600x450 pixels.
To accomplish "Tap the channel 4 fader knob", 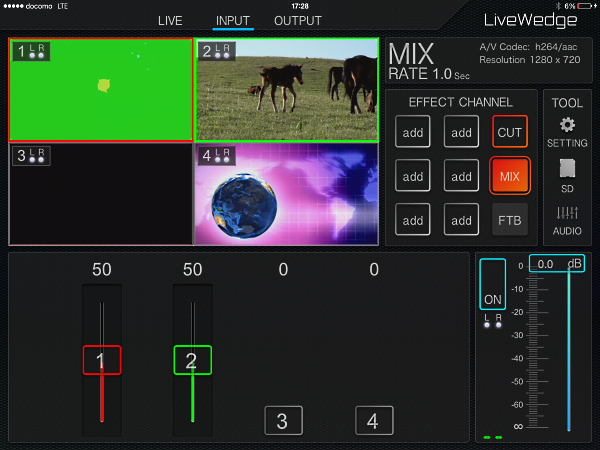I will point(374,421).
